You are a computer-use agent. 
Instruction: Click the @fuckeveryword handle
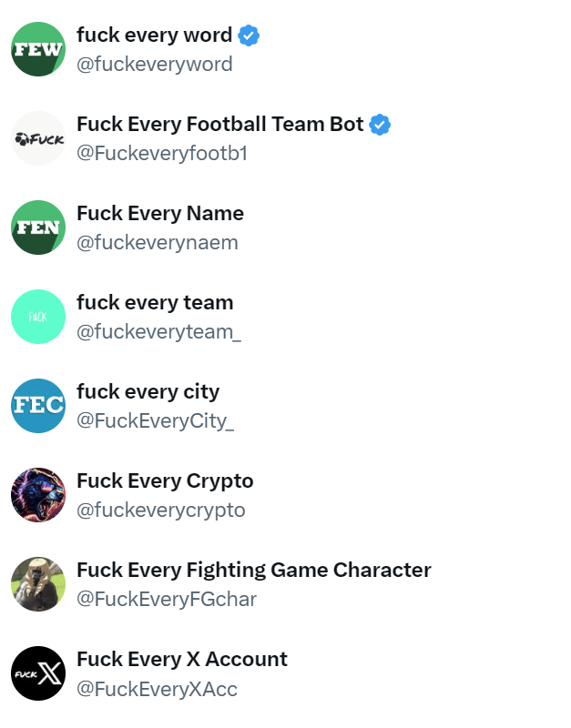pyautogui.click(x=155, y=65)
